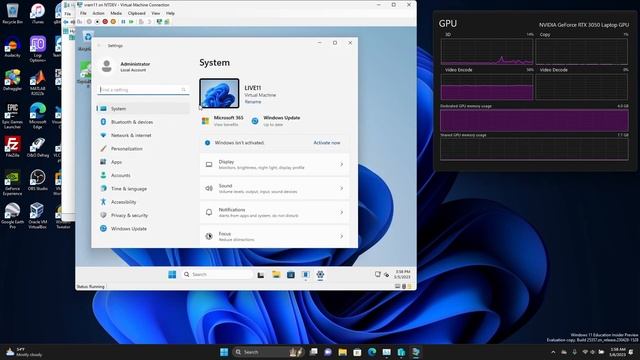Click the red Shut Down VM toolbar icon
This screenshot has height=360, width=640.
click(x=105, y=22)
